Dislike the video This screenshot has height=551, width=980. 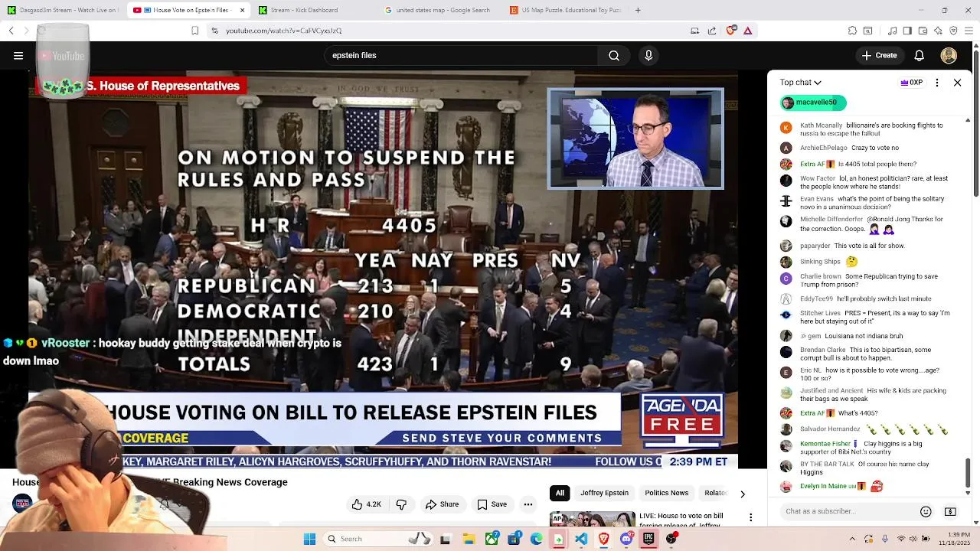click(401, 504)
